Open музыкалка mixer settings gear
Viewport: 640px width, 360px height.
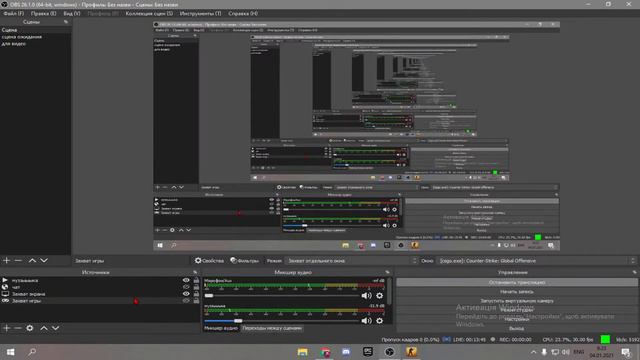tap(380, 321)
